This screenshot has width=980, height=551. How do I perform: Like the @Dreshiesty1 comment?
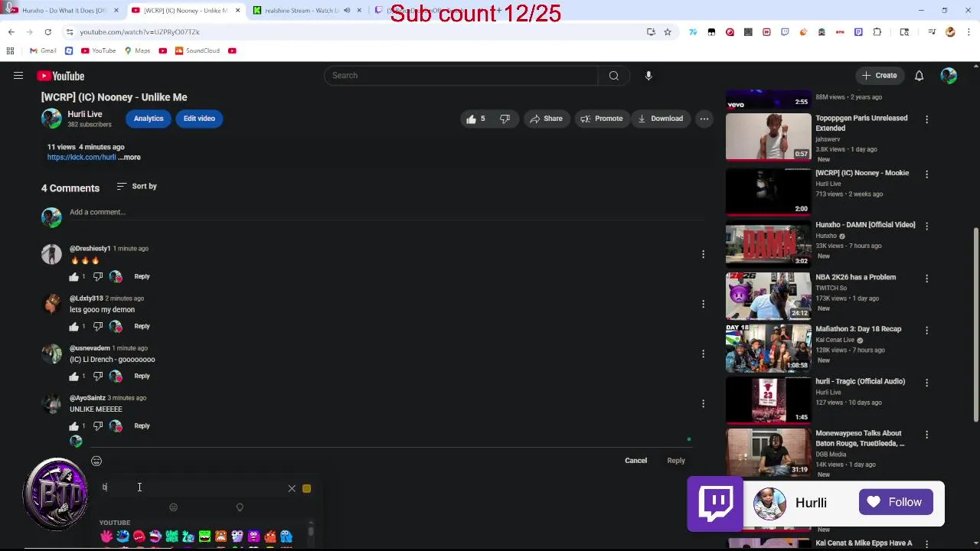[74, 276]
